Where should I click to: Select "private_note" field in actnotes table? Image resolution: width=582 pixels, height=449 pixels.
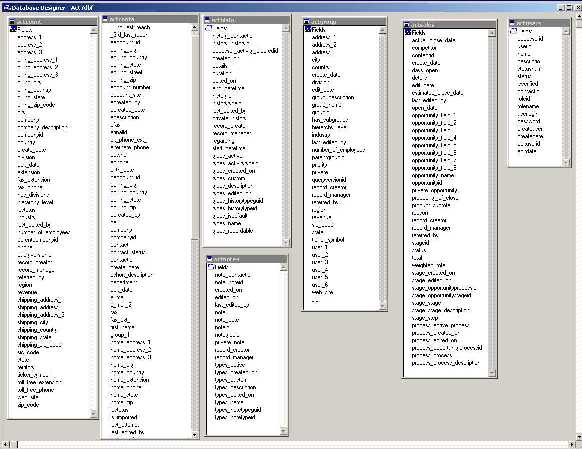click(229, 342)
